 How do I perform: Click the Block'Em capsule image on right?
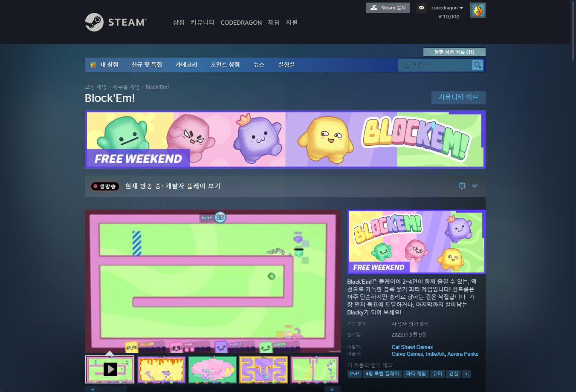click(x=417, y=242)
